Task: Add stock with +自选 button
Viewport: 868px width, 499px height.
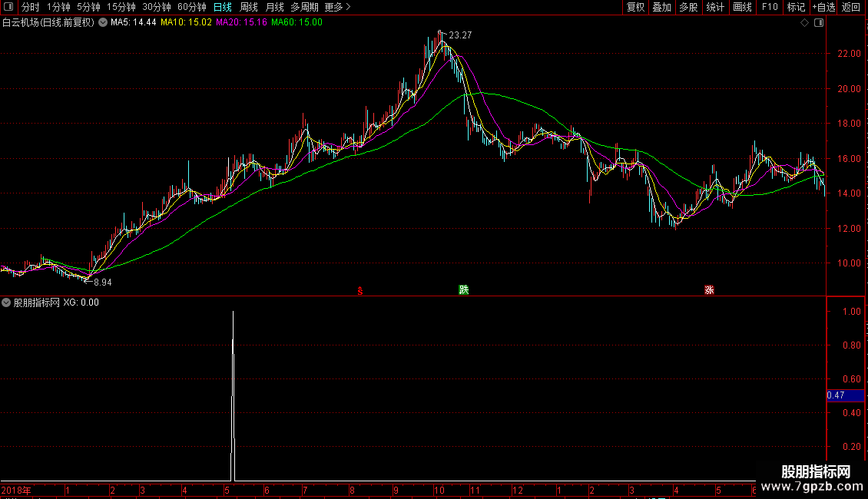Action: [823, 7]
